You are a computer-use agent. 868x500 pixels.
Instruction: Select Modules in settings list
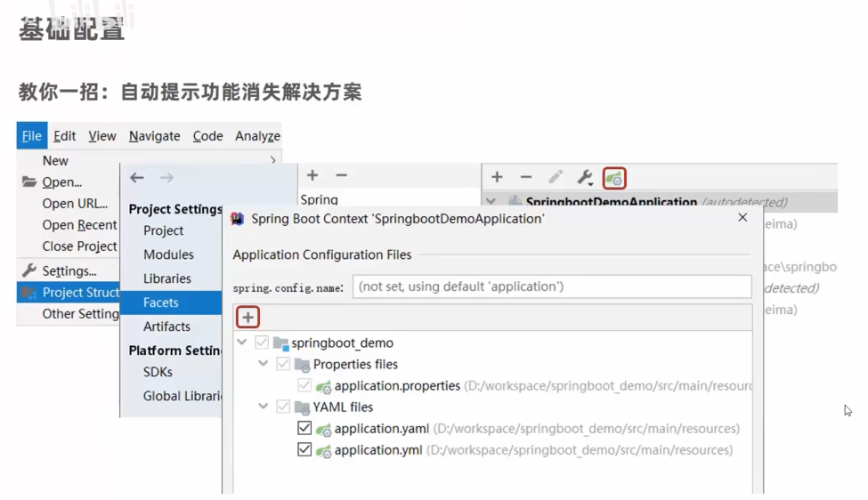pyautogui.click(x=168, y=254)
